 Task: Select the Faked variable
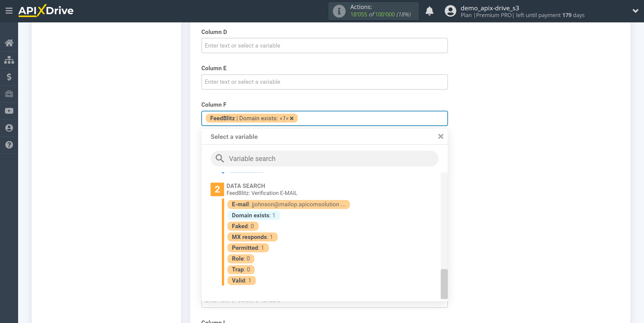click(243, 226)
